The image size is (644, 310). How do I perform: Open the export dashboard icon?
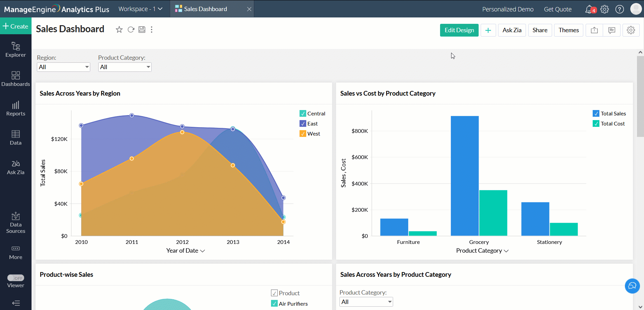tap(594, 30)
